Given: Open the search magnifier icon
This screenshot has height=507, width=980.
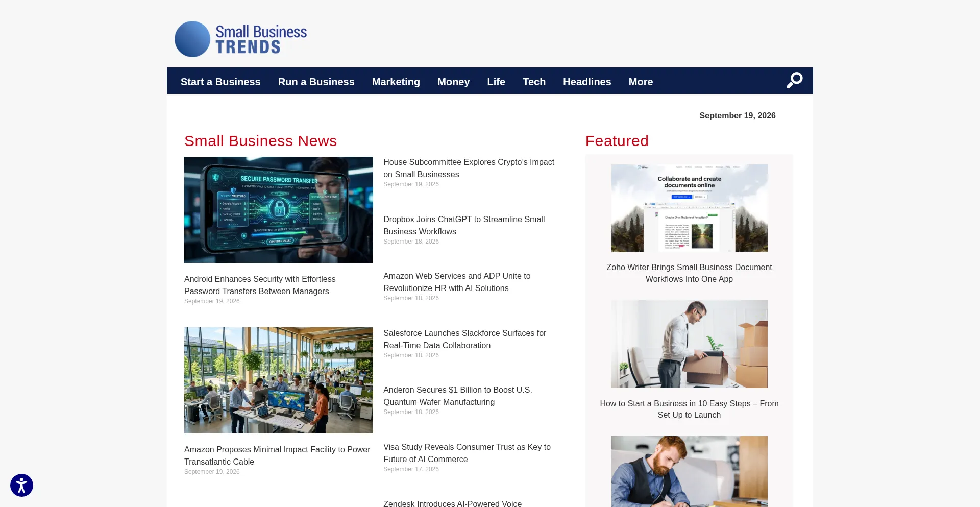Looking at the screenshot, I should [x=794, y=80].
